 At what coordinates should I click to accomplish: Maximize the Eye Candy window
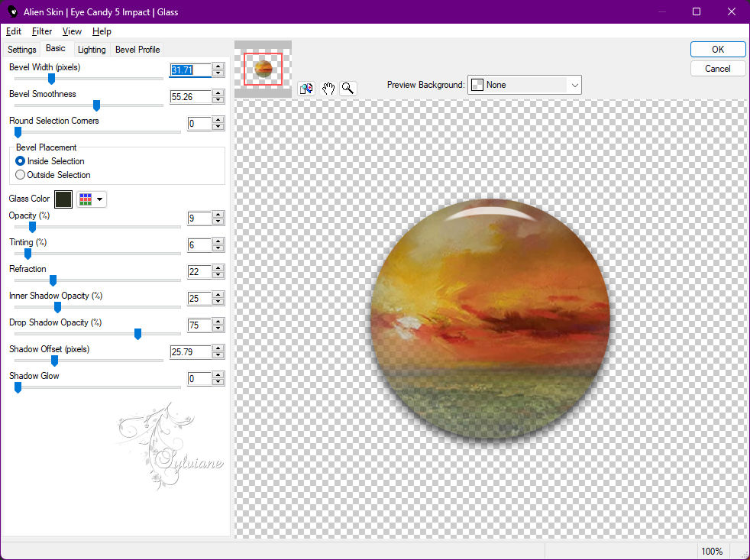point(697,11)
